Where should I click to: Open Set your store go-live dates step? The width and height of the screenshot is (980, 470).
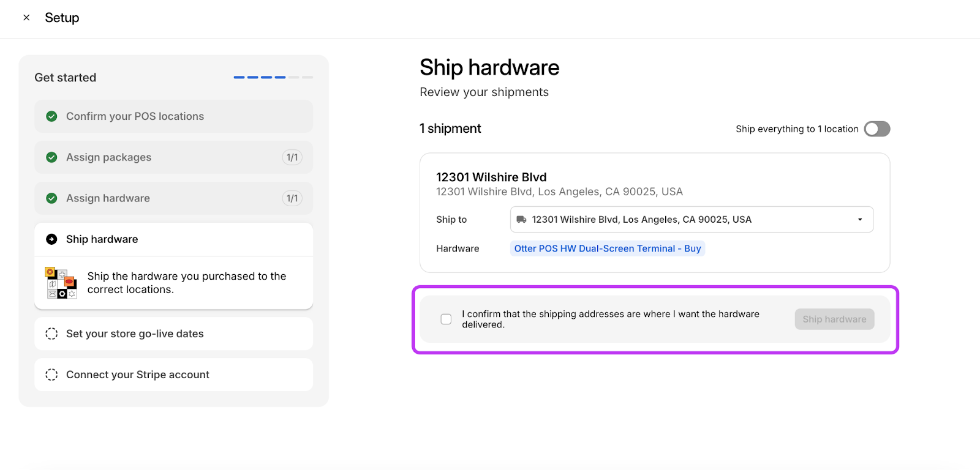coord(135,334)
